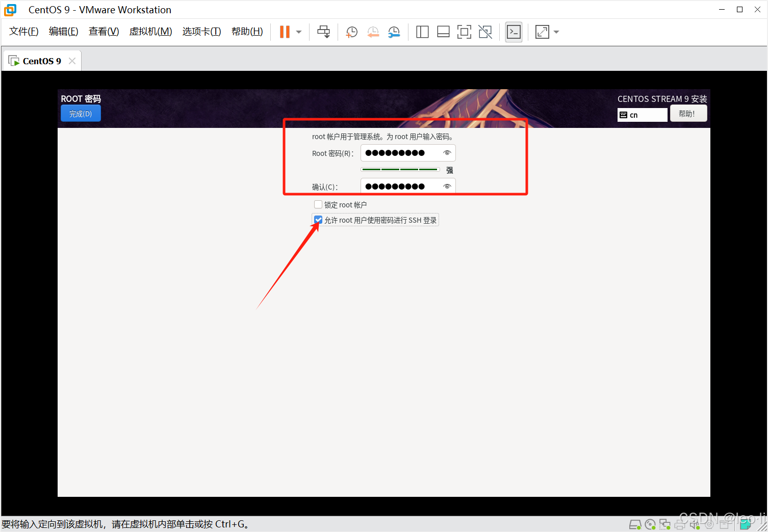The image size is (768, 532).
Task: Click the Send Ctrl+Alt+Del toolbar icon
Action: coord(324,32)
